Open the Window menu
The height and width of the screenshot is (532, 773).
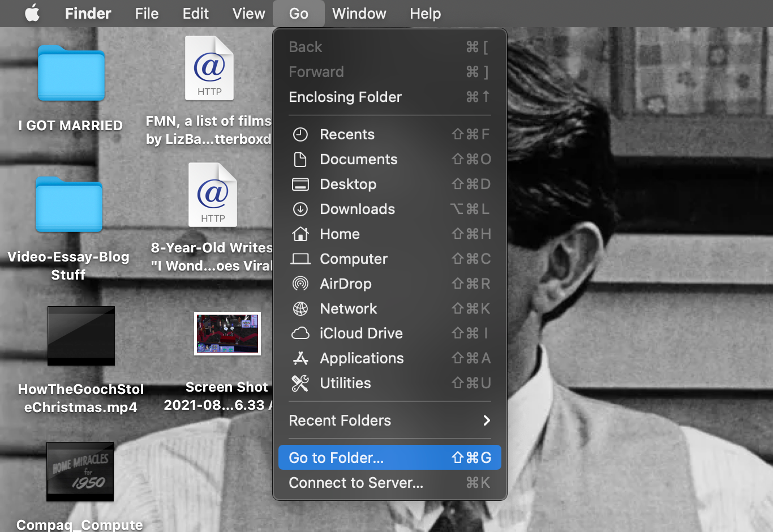tap(359, 13)
